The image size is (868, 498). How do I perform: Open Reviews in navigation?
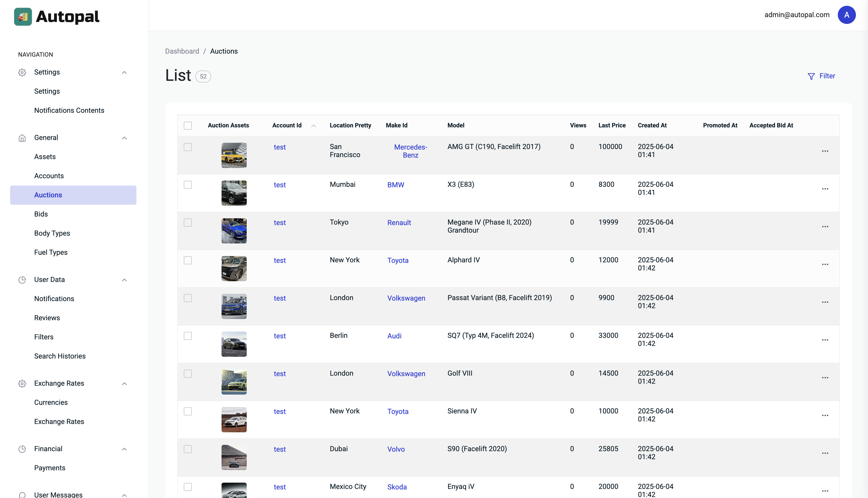[47, 318]
